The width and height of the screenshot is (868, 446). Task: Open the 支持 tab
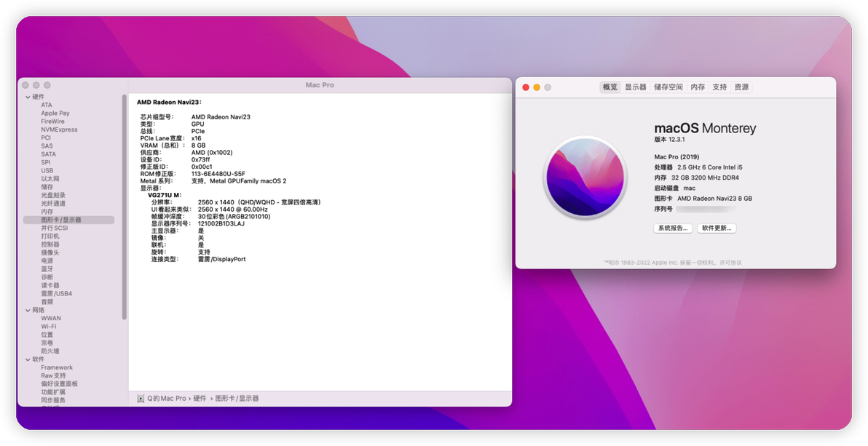719,87
